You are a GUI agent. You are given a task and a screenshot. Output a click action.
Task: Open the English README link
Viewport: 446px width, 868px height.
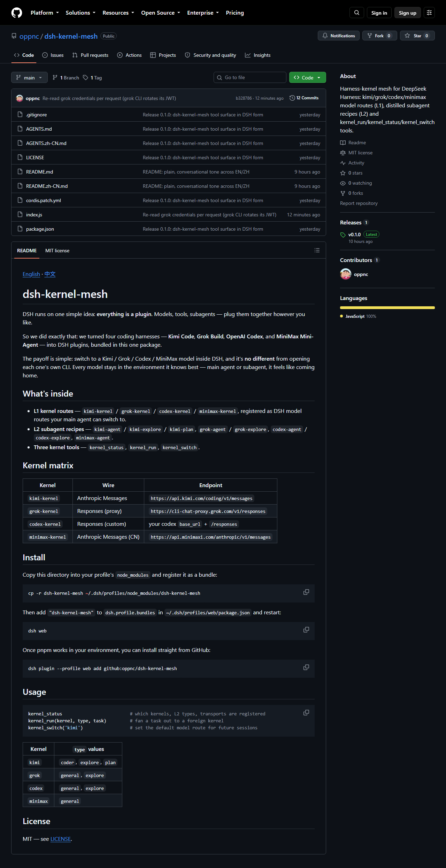pyautogui.click(x=31, y=274)
